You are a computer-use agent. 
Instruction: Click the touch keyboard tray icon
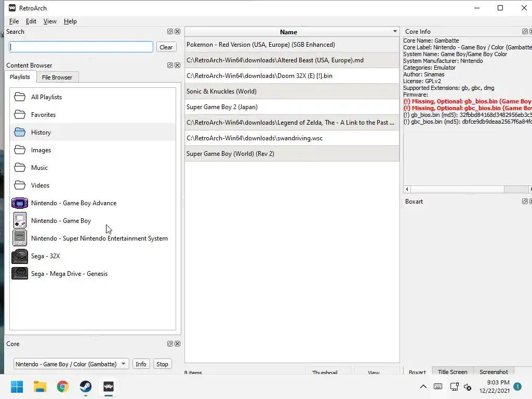(438, 387)
